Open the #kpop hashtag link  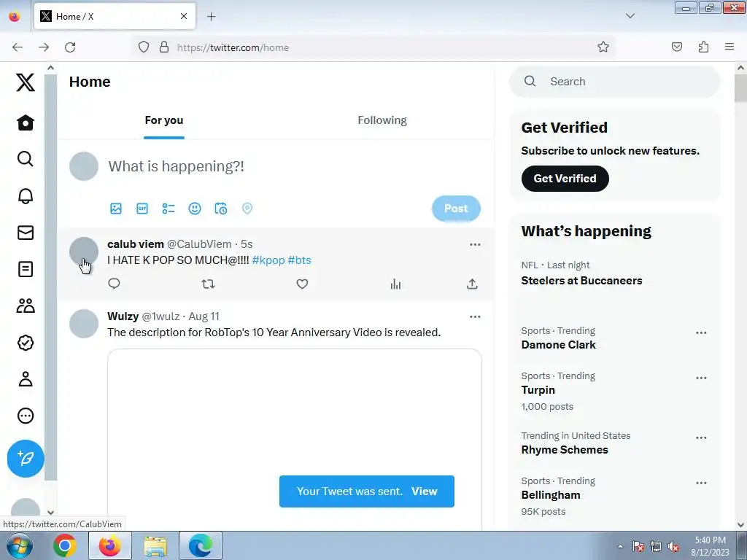pyautogui.click(x=268, y=260)
